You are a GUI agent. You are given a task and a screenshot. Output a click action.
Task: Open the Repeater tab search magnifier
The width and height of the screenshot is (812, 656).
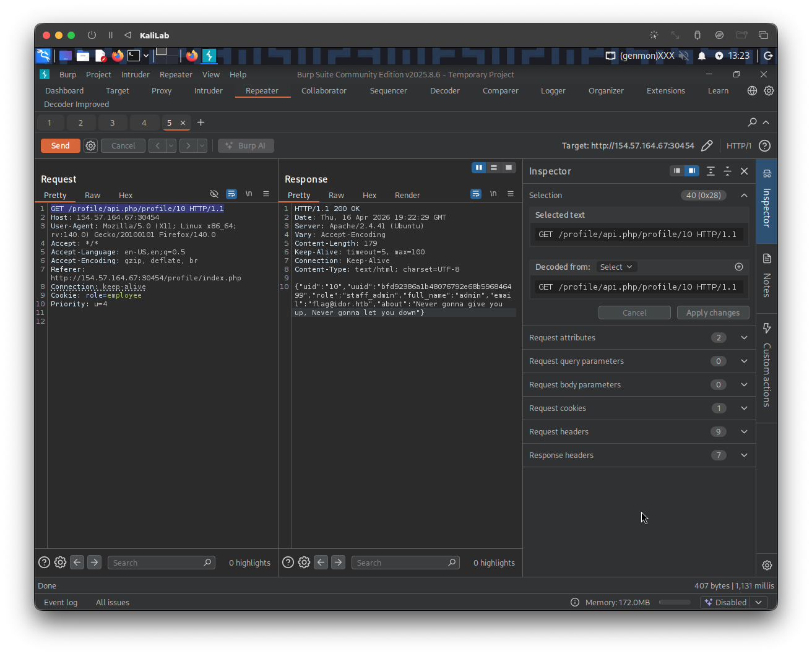point(753,123)
